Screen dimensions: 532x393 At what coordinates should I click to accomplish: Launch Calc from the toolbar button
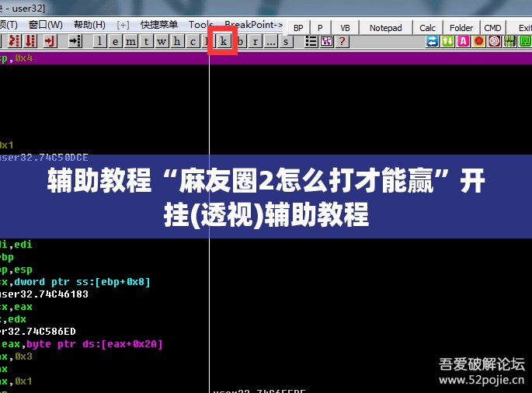coord(427,28)
